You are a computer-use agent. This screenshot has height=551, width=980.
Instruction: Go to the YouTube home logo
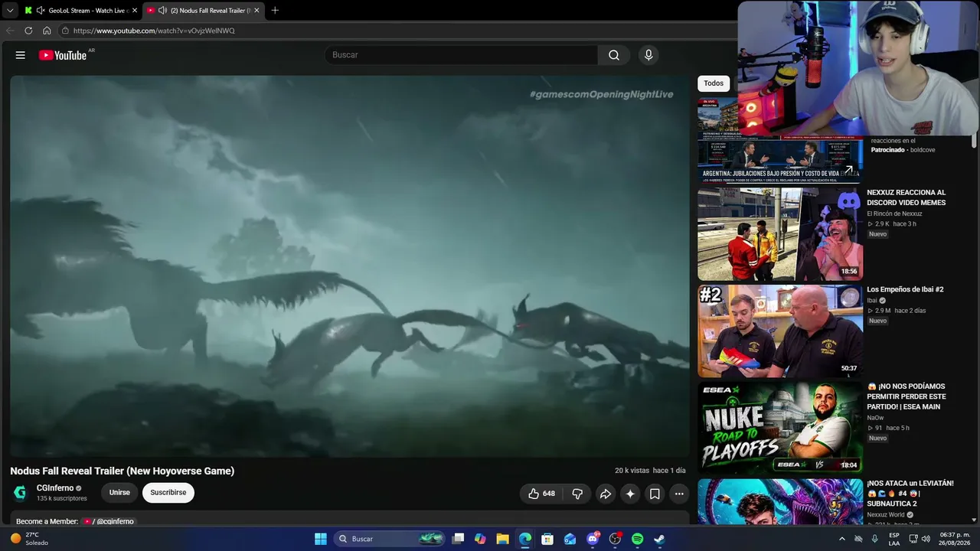pyautogui.click(x=63, y=55)
